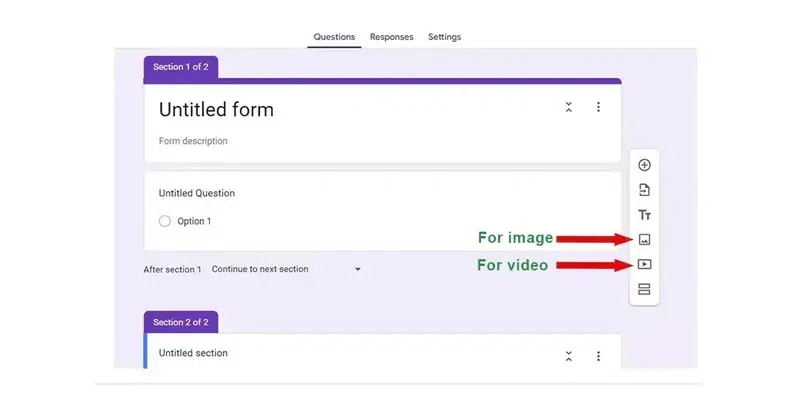Switch to the Responses tab

tap(391, 37)
